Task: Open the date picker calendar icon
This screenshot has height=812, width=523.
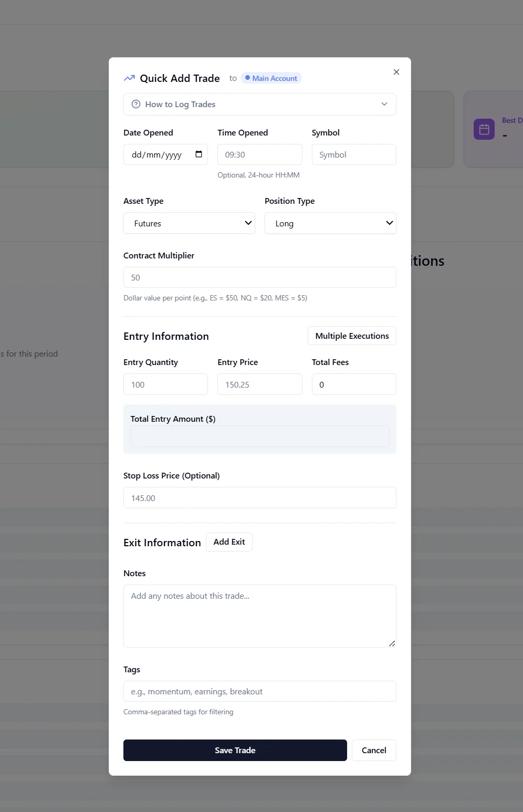Action: (198, 154)
